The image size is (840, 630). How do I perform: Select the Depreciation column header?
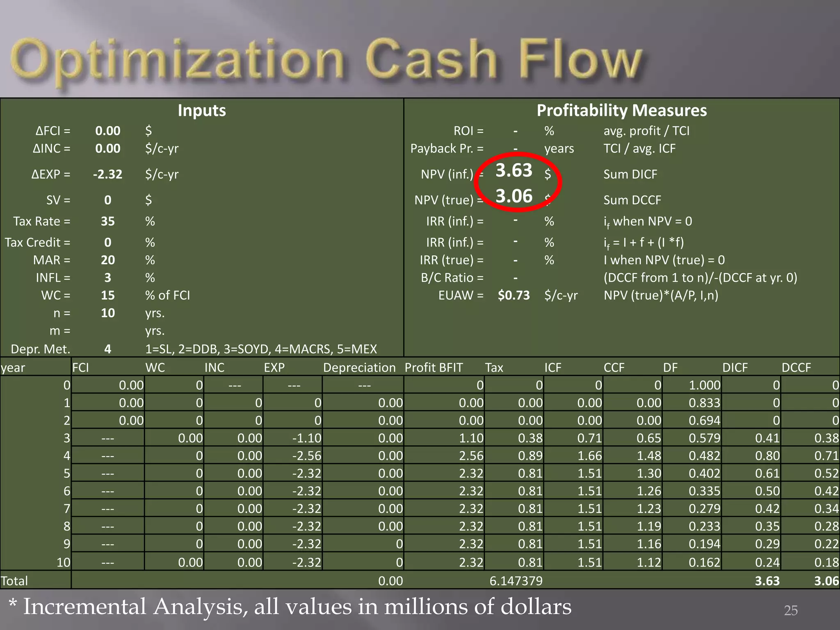(359, 367)
